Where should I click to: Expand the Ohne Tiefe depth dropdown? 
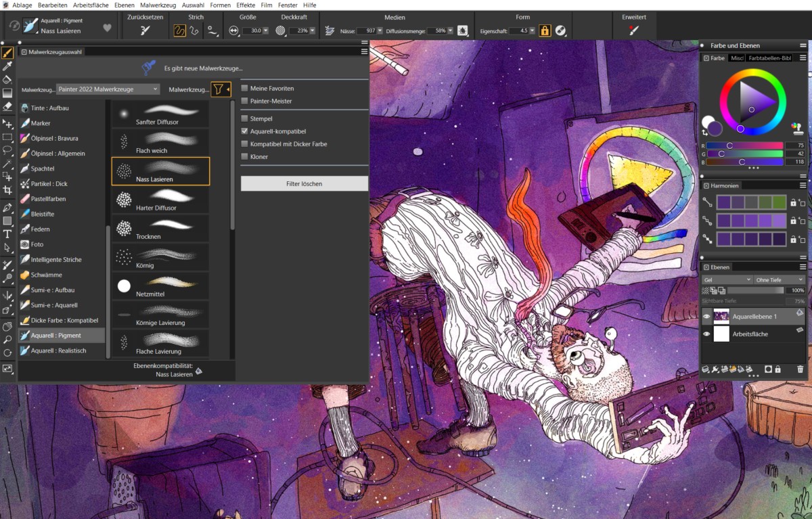780,279
